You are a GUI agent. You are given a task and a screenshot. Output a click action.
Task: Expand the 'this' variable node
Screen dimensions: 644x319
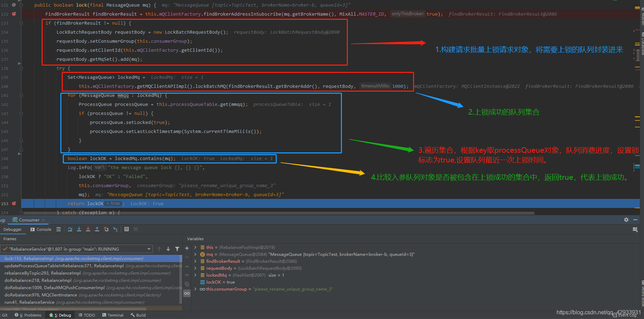(195, 247)
